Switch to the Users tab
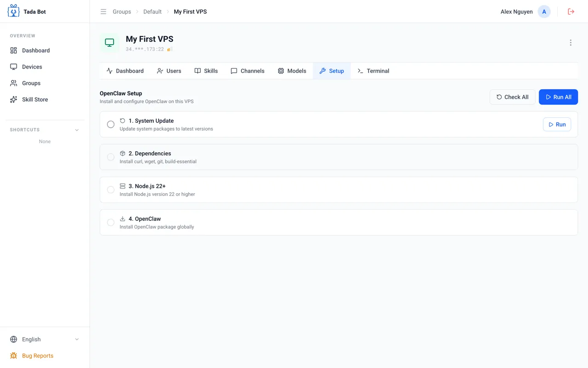The height and width of the screenshot is (368, 588). [x=169, y=71]
